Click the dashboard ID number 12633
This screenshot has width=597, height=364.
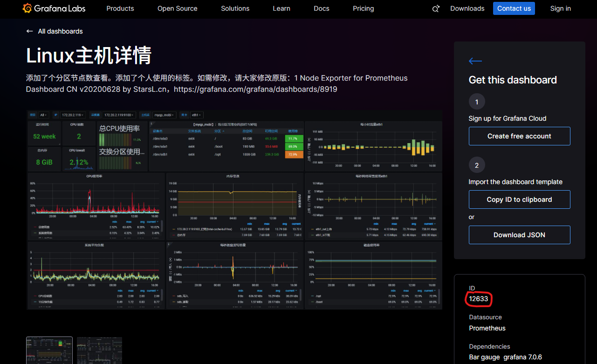coord(479,299)
